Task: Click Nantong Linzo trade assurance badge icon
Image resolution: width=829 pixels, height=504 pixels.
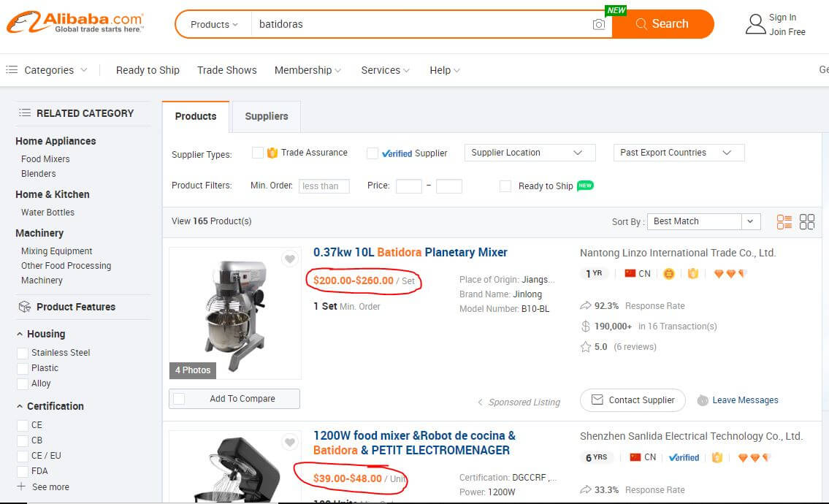Action: tap(693, 273)
